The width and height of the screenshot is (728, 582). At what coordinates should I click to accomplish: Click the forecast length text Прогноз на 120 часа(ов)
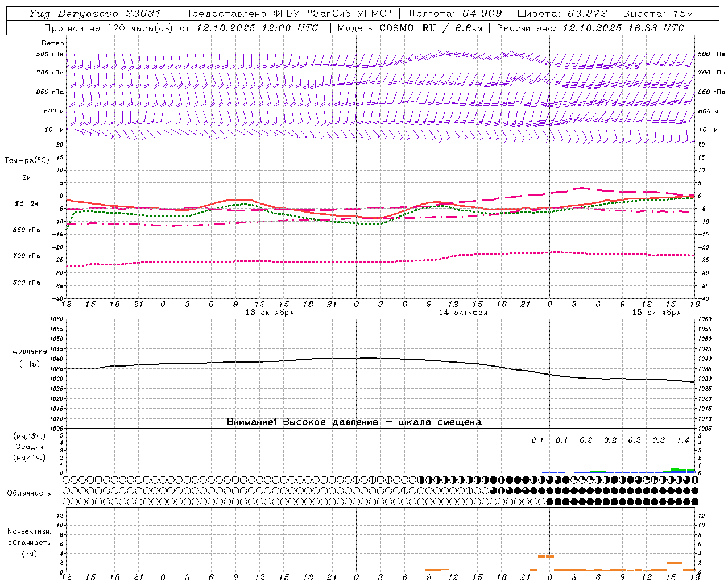pyautogui.click(x=110, y=28)
